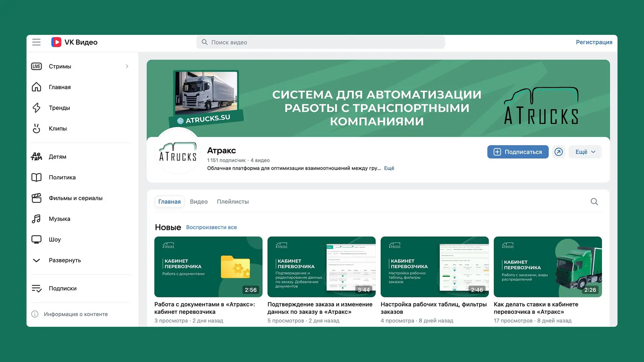Image resolution: width=644 pixels, height=362 pixels.
Task: Switch to the Плейлисты tab
Action: coord(233,202)
